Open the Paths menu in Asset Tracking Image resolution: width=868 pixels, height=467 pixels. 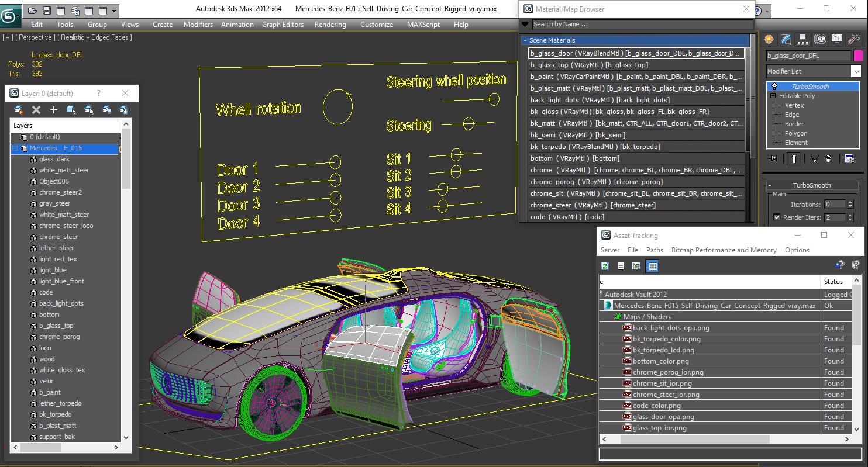click(655, 250)
